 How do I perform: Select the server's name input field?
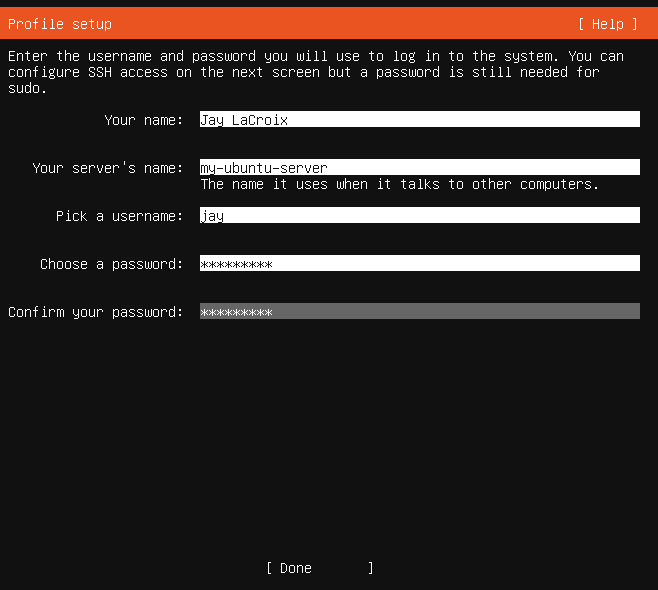pyautogui.click(x=419, y=168)
